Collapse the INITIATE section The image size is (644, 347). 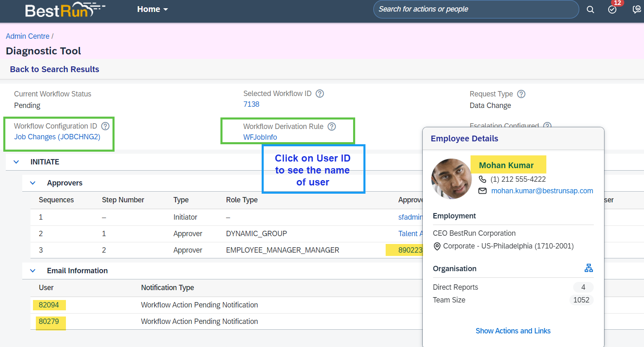pyautogui.click(x=16, y=162)
